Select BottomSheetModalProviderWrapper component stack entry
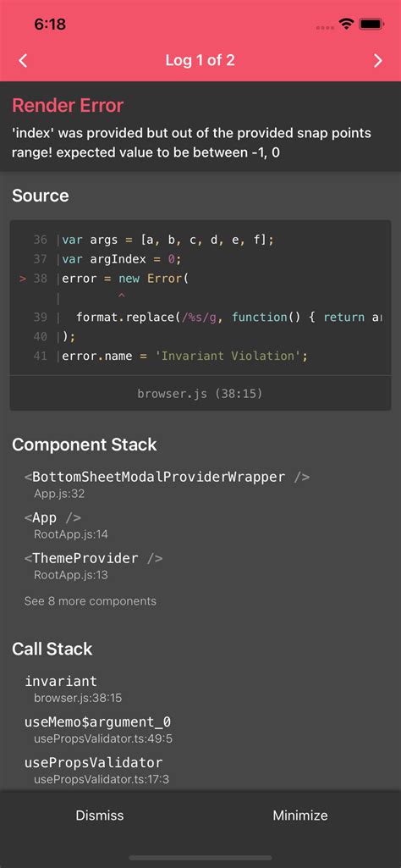Viewport: 401px width, 868px height. (x=167, y=484)
